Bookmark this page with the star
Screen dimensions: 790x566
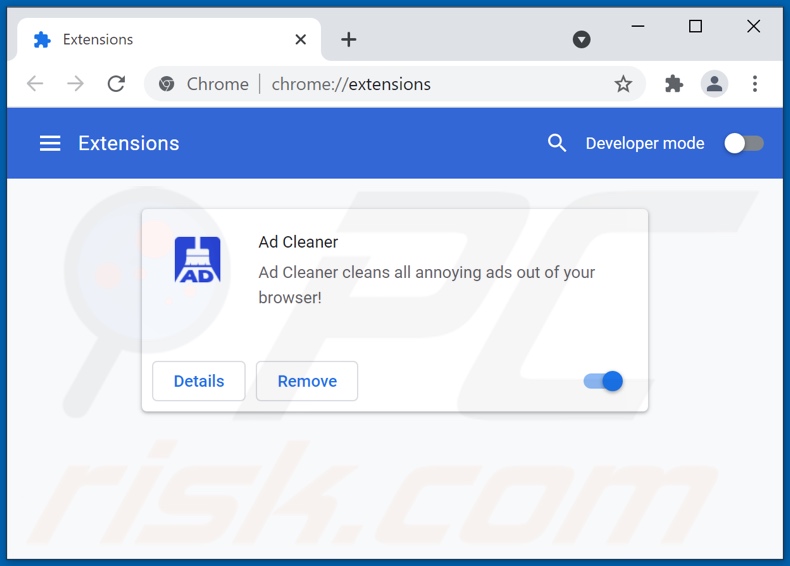coord(623,84)
